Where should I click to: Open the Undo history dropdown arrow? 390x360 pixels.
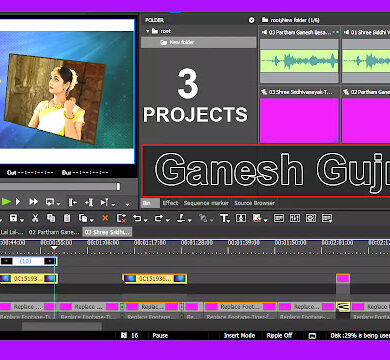pos(146,220)
